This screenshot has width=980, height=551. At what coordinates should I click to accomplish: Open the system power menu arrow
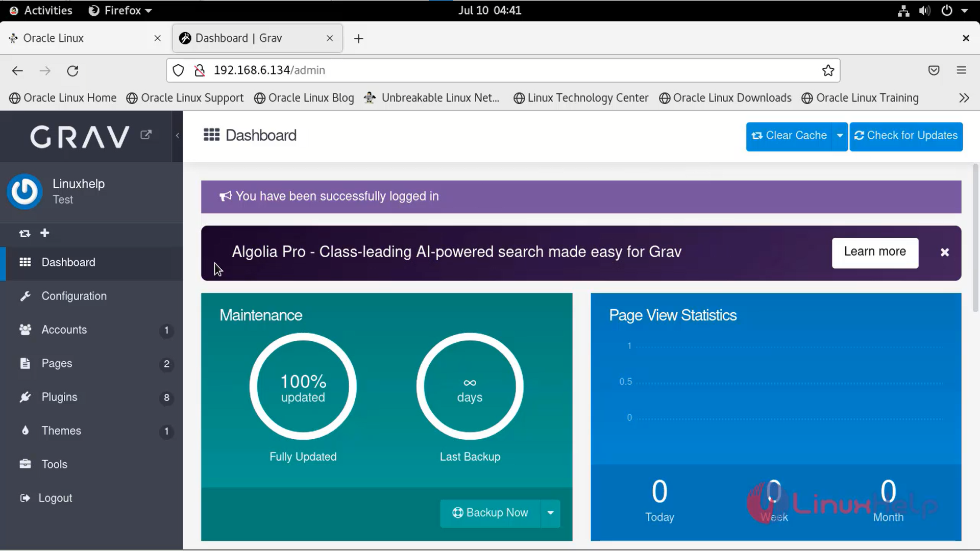pyautogui.click(x=965, y=10)
